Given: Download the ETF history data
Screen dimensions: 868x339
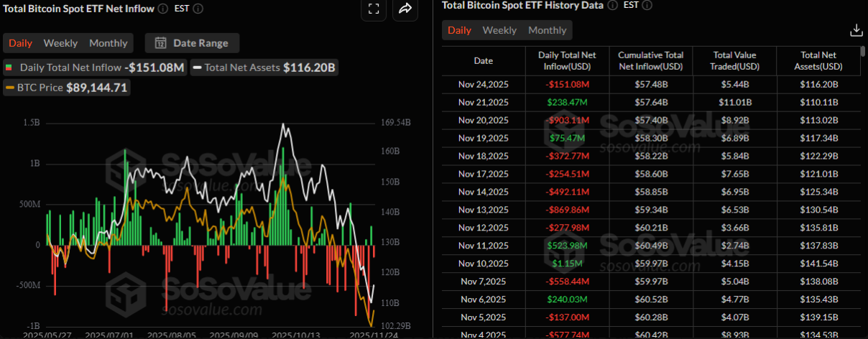Looking at the screenshot, I should point(856,30).
